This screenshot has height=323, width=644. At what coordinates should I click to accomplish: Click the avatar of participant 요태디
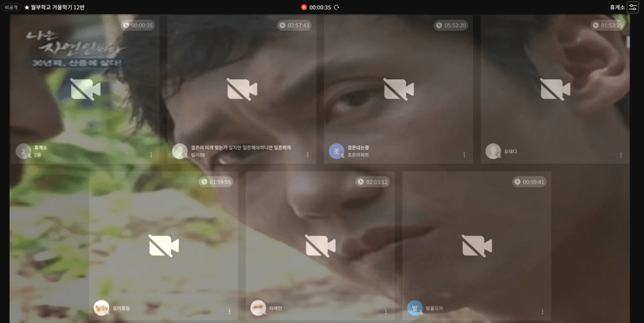click(x=494, y=151)
